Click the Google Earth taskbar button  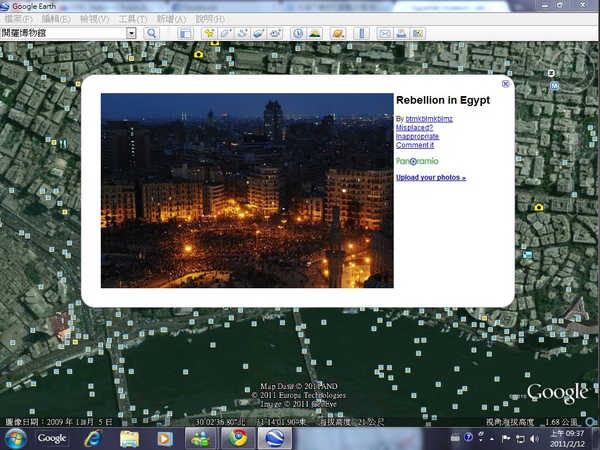click(275, 439)
